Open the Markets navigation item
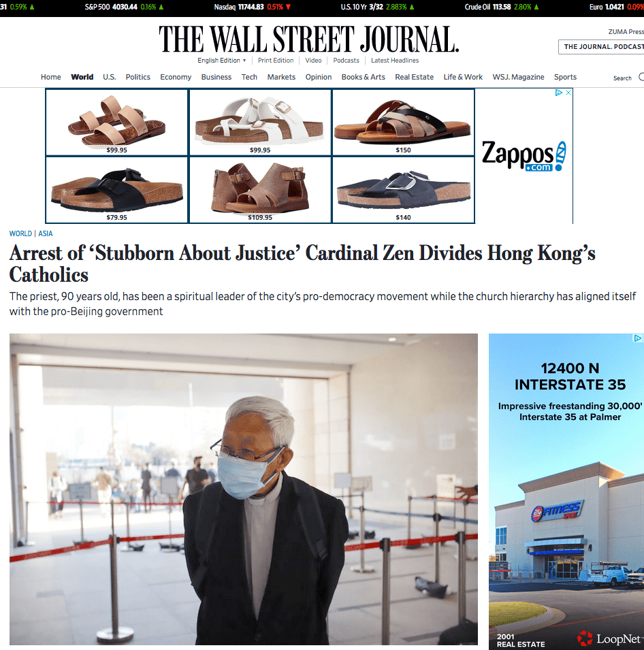The image size is (644, 650). pyautogui.click(x=281, y=77)
